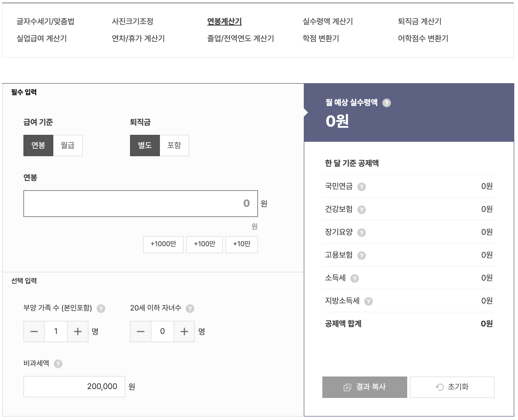Click help icon next to 장기요양
This screenshot has height=420, width=518.
point(361,233)
